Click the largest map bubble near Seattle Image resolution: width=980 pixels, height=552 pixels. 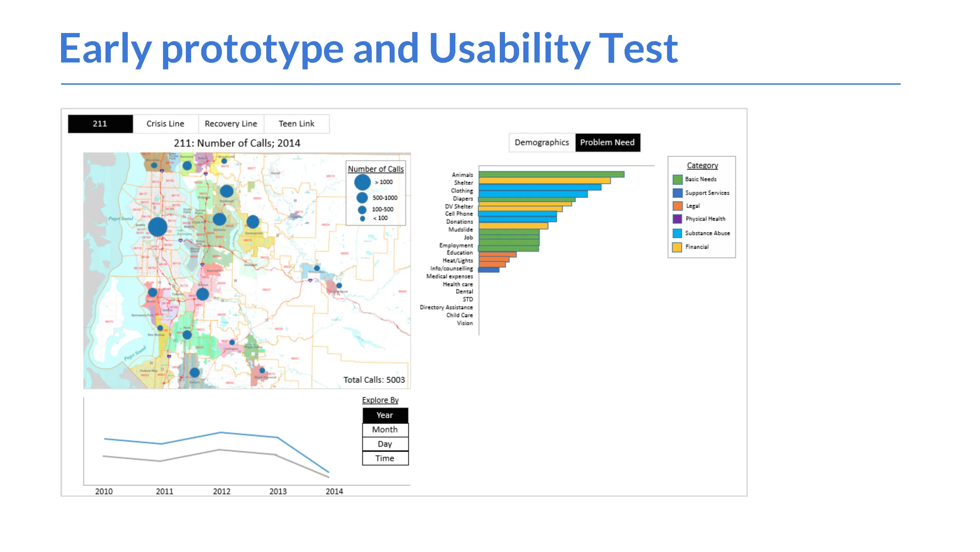(x=158, y=227)
